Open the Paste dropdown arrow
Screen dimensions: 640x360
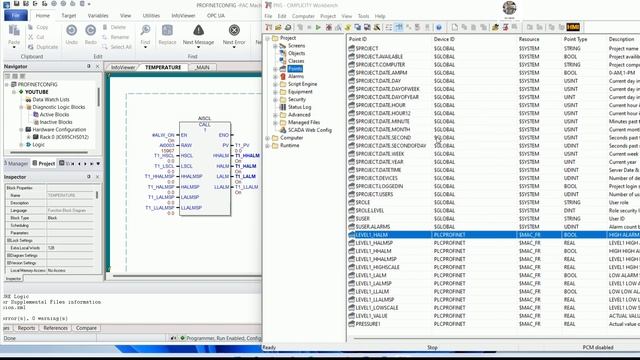(x=14, y=47)
